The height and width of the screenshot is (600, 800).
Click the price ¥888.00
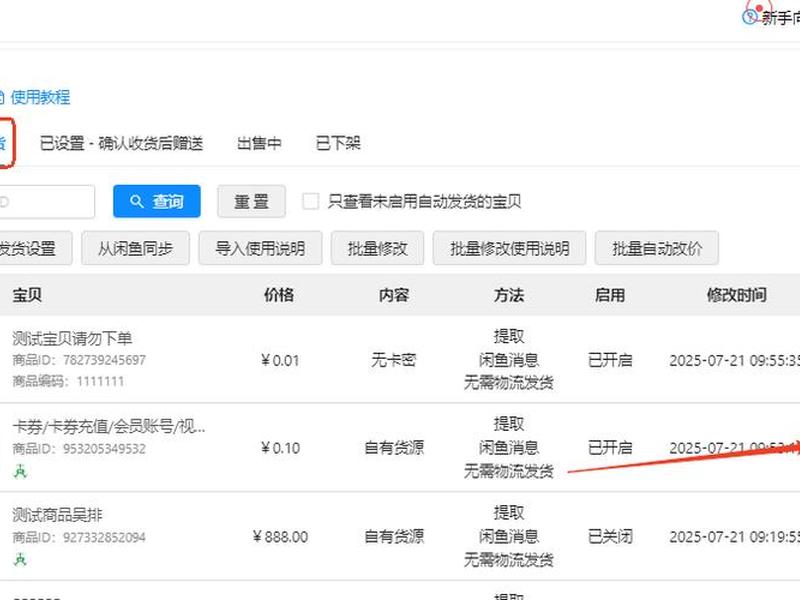(x=280, y=537)
